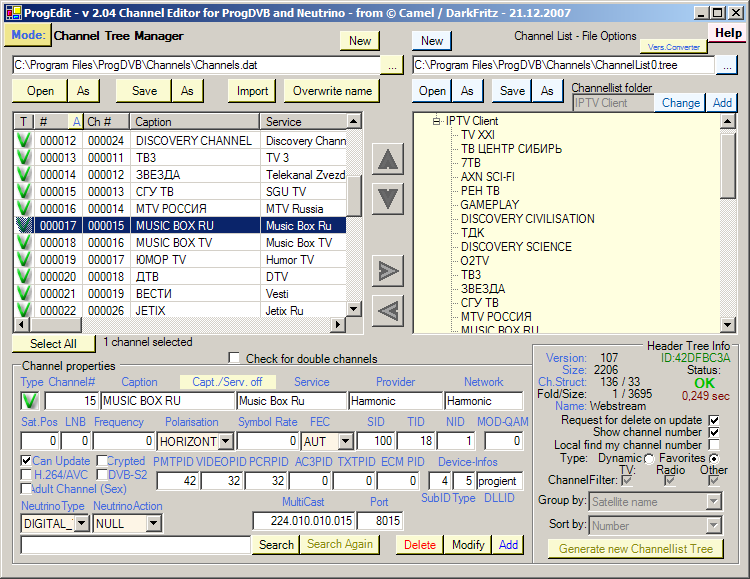Click the move up arrow button
The height and width of the screenshot is (579, 750).
tap(388, 160)
